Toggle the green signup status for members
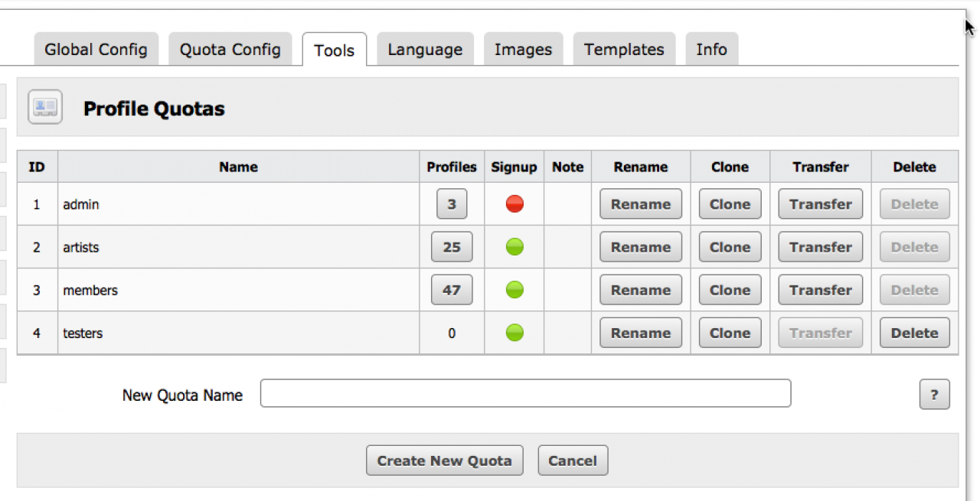 pyautogui.click(x=514, y=290)
